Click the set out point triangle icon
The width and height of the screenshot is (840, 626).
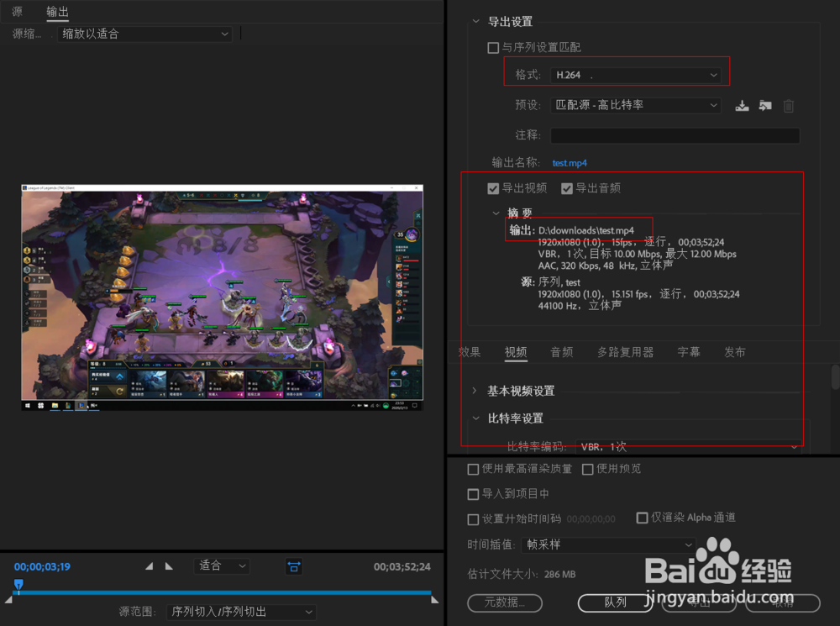point(169,566)
